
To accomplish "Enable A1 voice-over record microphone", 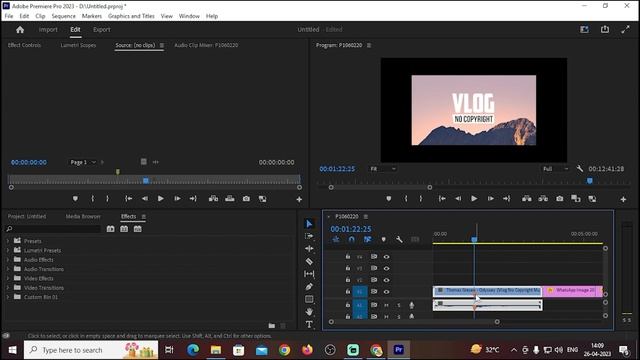I will pyautogui.click(x=411, y=305).
